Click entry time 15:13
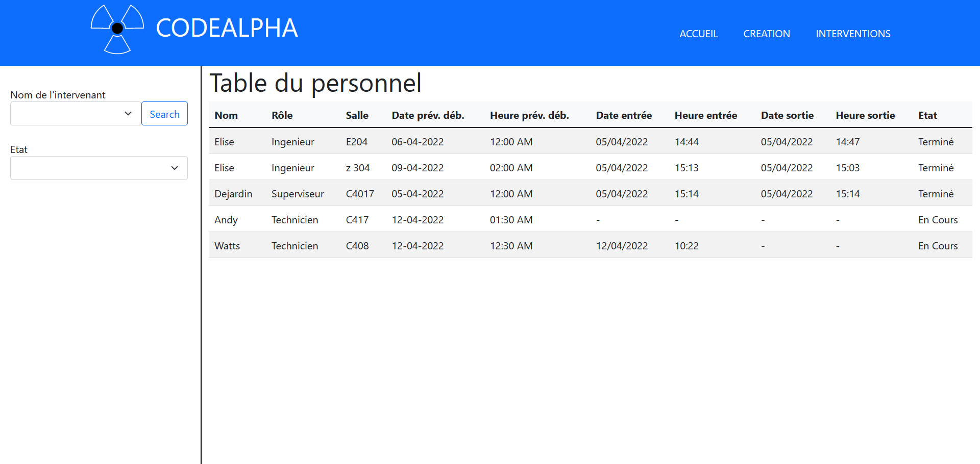 (687, 168)
